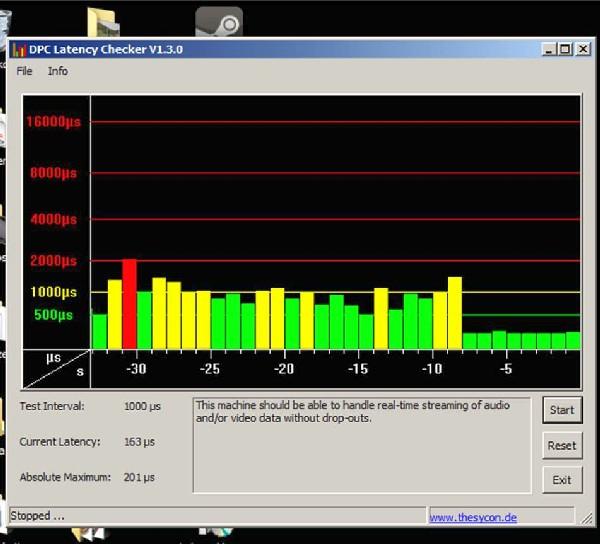
Task: Click the 201 µs absolute maximum value
Action: coord(139,477)
